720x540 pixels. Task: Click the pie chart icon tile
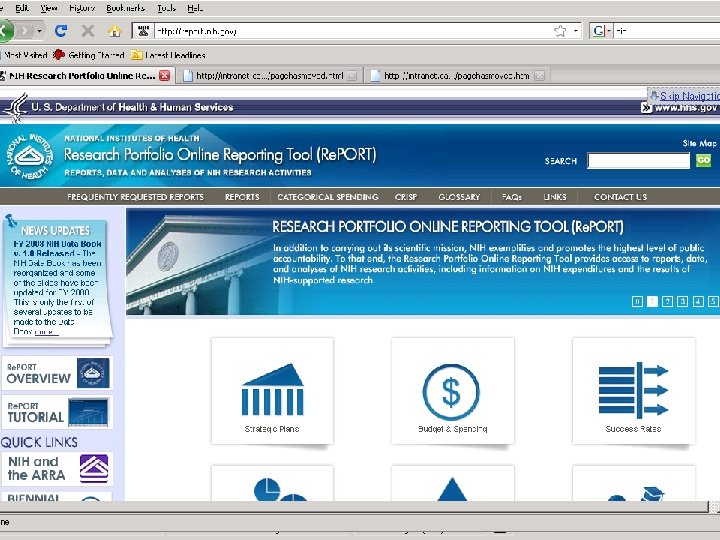coord(272,483)
